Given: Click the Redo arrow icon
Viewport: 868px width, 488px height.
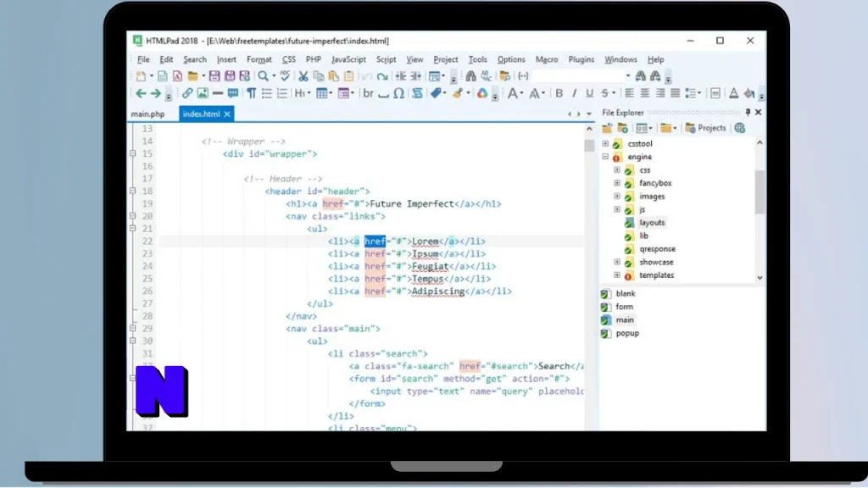Looking at the screenshot, I should click(x=382, y=76).
